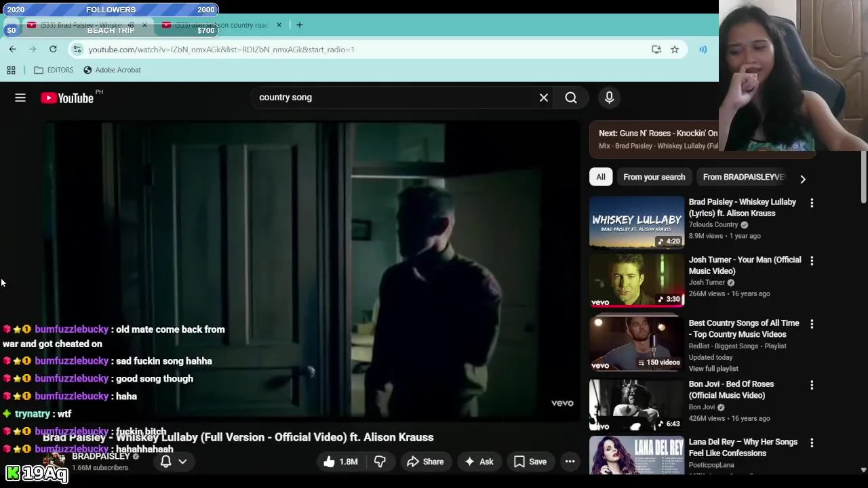Run search with the magnifier icon
868x488 pixels.
(x=571, y=98)
